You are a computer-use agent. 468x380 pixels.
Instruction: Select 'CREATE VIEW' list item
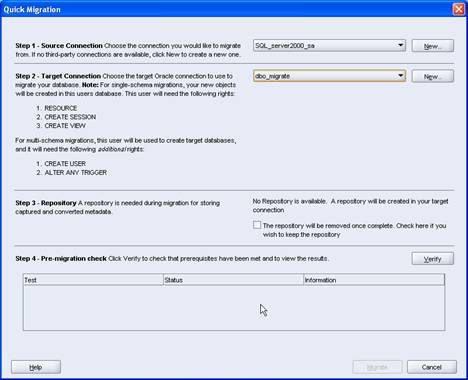pos(65,126)
